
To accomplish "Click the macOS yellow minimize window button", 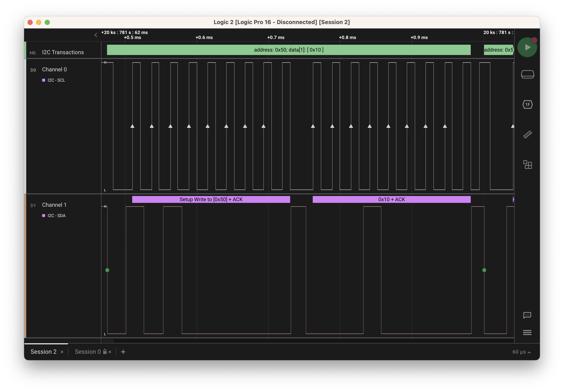I will pyautogui.click(x=39, y=22).
